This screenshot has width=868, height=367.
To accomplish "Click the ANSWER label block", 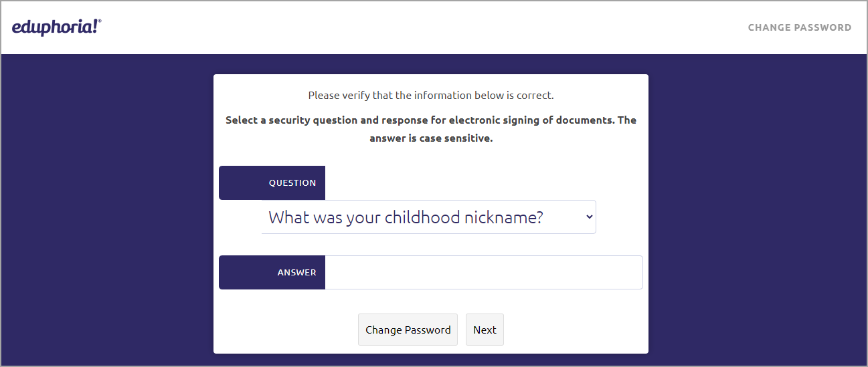I will click(272, 272).
